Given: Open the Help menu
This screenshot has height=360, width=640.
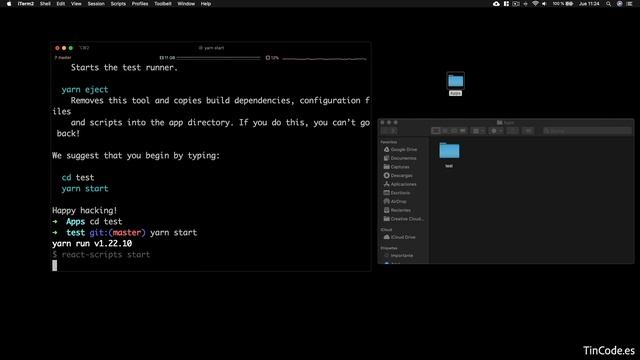Looking at the screenshot, I should coord(206,4).
